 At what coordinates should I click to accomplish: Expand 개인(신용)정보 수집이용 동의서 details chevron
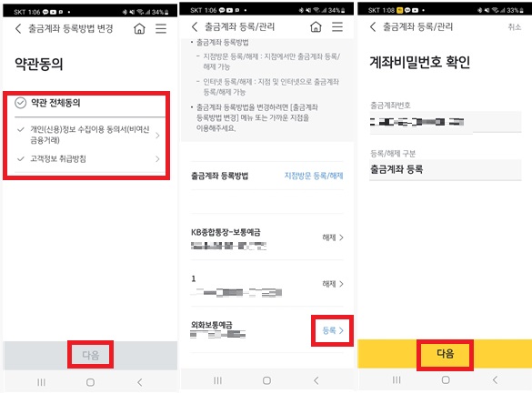click(157, 136)
